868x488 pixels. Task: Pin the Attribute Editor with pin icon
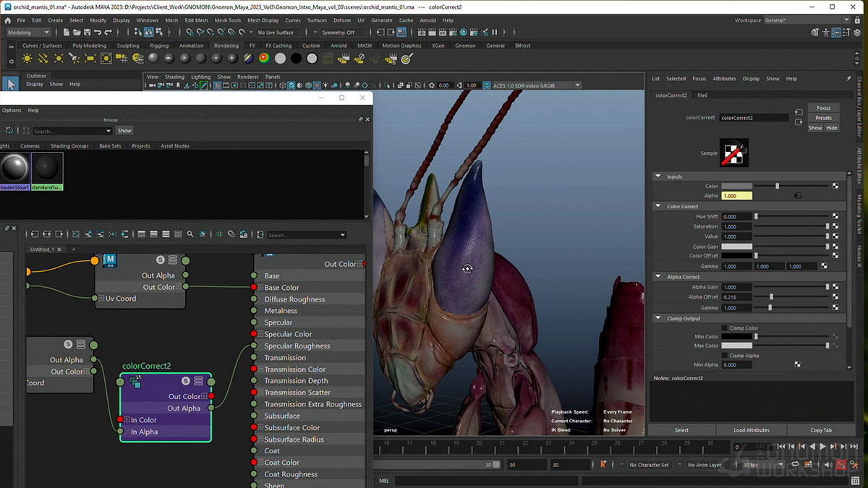(848, 78)
